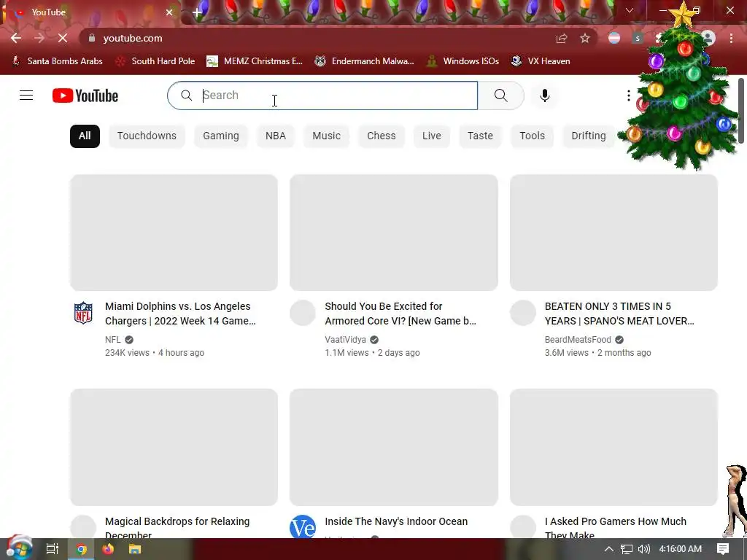747x560 pixels.
Task: Open BeardMeatsFood video thumbnail
Action: [x=614, y=233]
